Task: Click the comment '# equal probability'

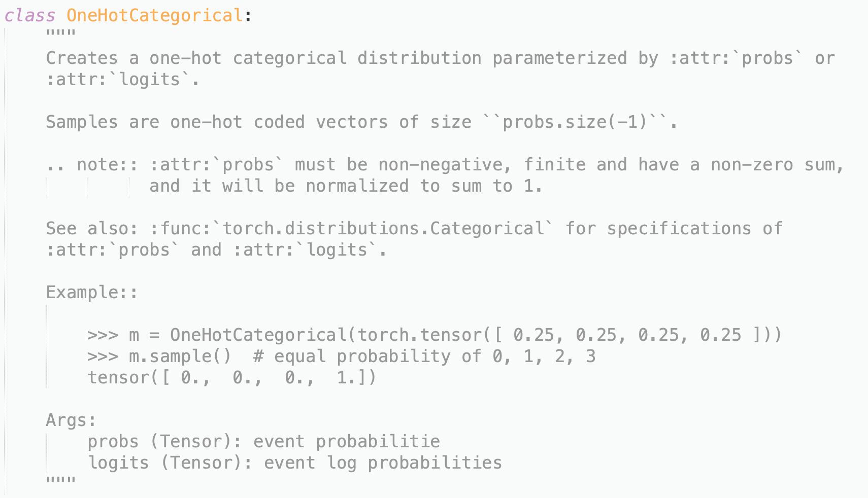Action: click(352, 356)
